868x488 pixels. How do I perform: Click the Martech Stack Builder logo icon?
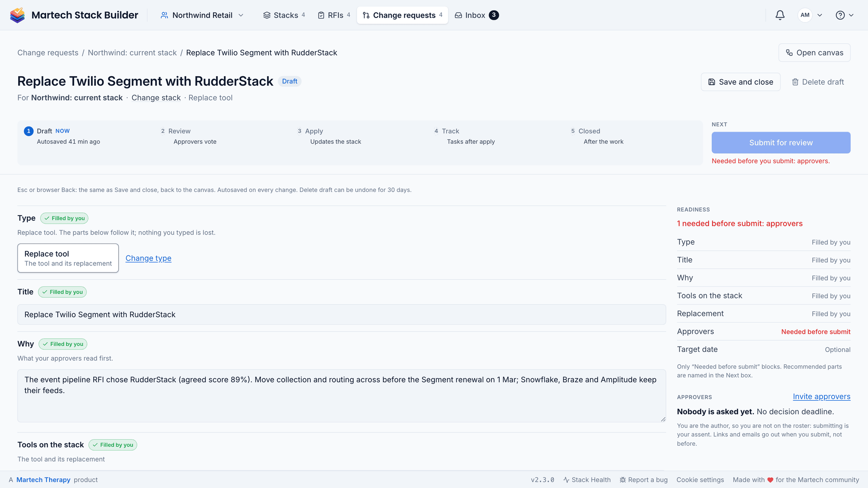pyautogui.click(x=17, y=15)
